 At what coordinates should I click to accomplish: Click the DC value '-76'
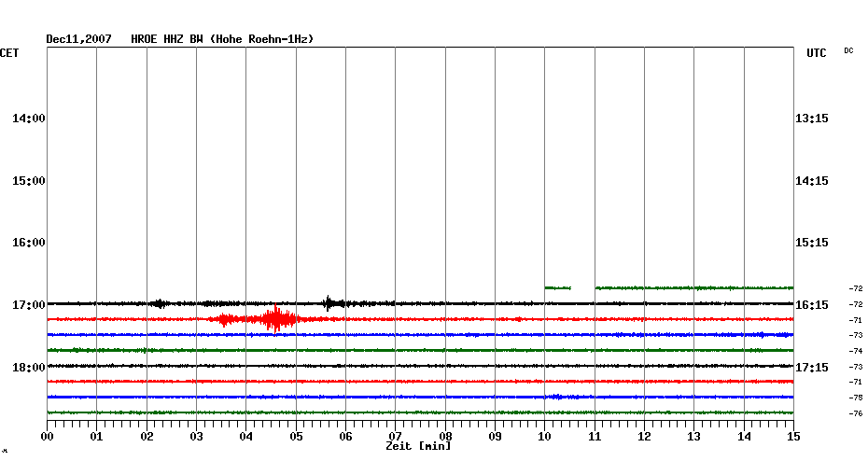(x=856, y=413)
